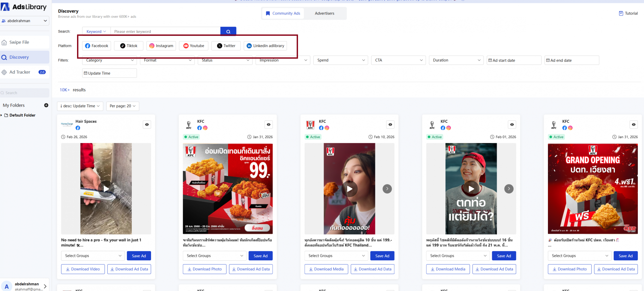
Task: Filter by Linkedin adlibrary platform
Action: 265,46
